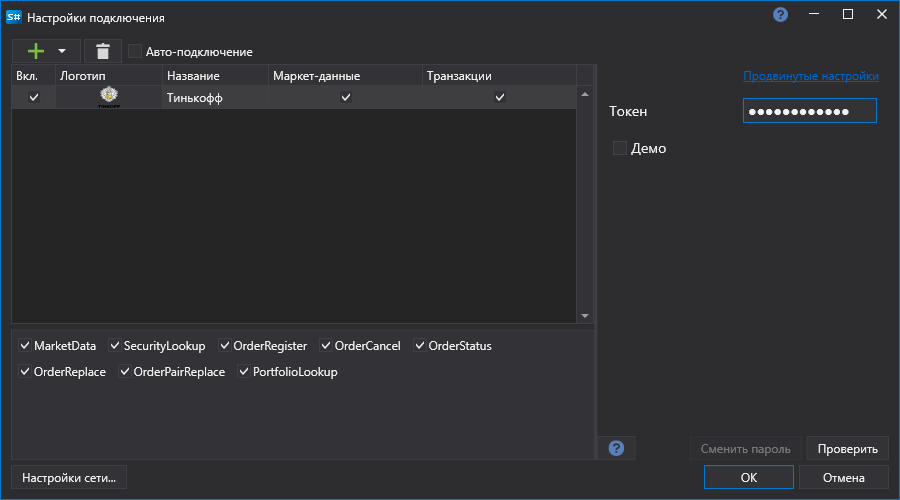The width and height of the screenshot is (900, 500).
Task: Toggle the Вкл. checkbox for Тинькофф row
Action: (x=34, y=97)
